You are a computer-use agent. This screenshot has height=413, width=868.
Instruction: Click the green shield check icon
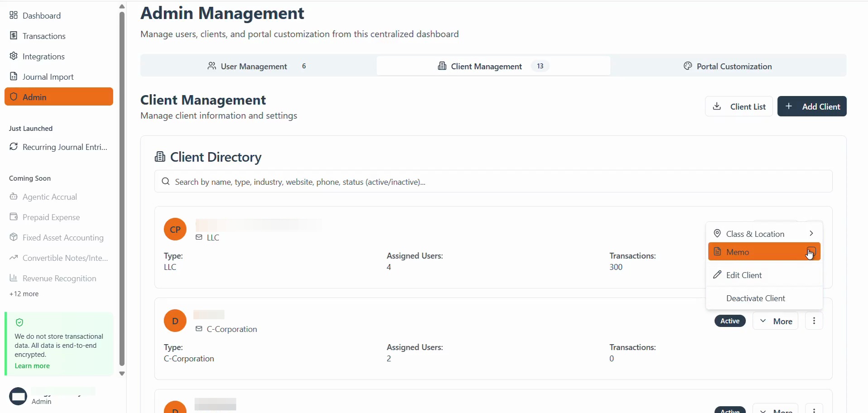point(19,322)
